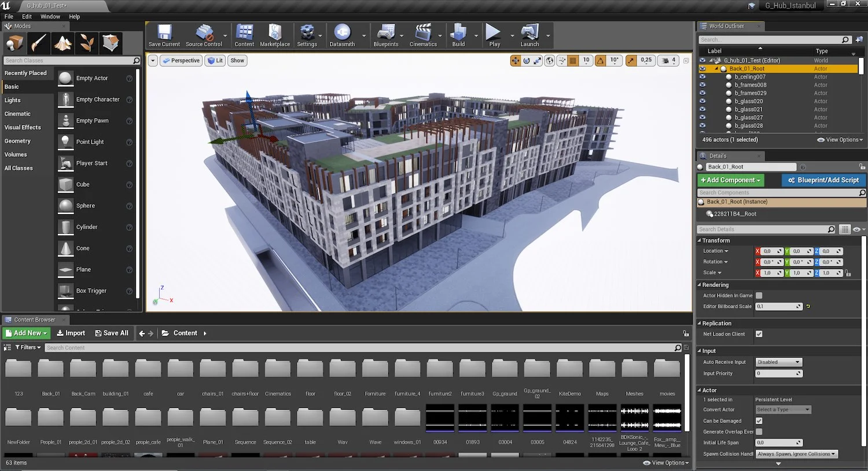The height and width of the screenshot is (471, 868).
Task: Open the Auto Receive Input dropdown
Action: click(x=778, y=361)
